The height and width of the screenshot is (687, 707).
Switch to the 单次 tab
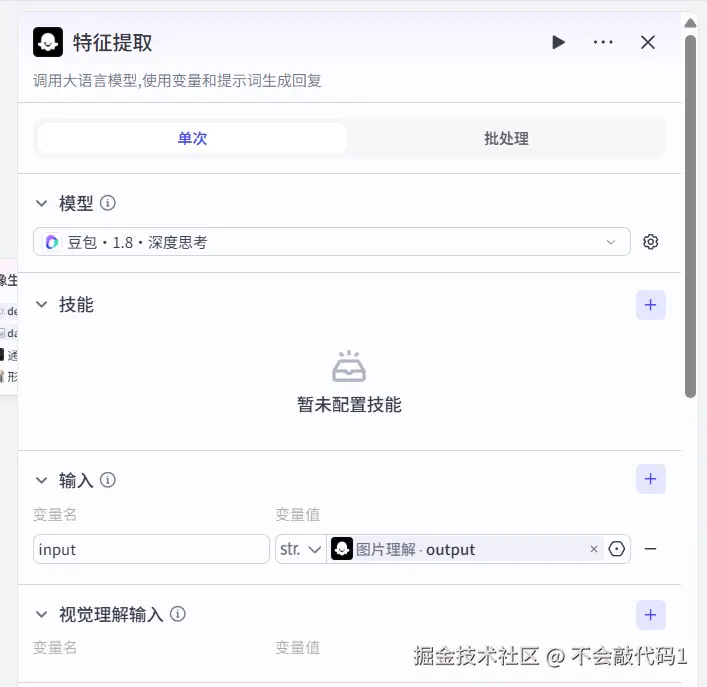193,138
